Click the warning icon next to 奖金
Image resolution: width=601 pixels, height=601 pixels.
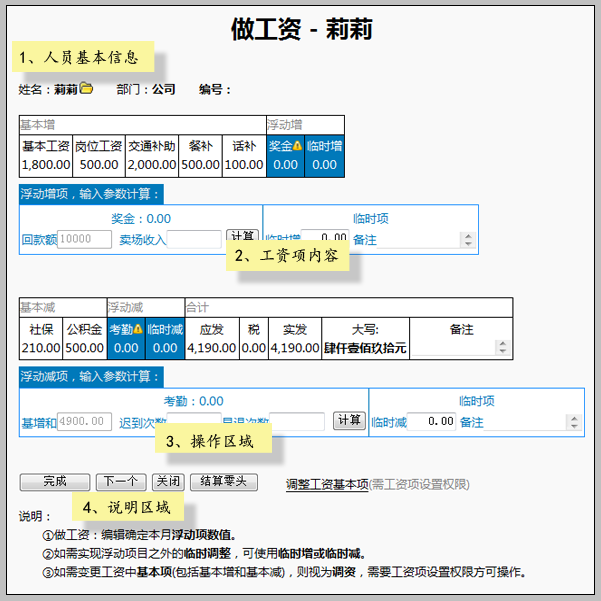tap(297, 146)
